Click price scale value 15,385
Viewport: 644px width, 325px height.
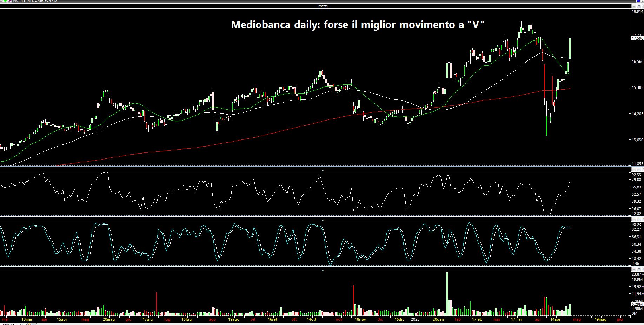coord(637,87)
